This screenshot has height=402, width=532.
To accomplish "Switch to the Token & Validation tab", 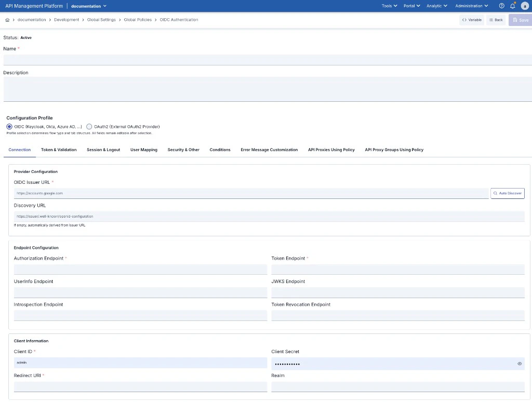I will pos(58,150).
